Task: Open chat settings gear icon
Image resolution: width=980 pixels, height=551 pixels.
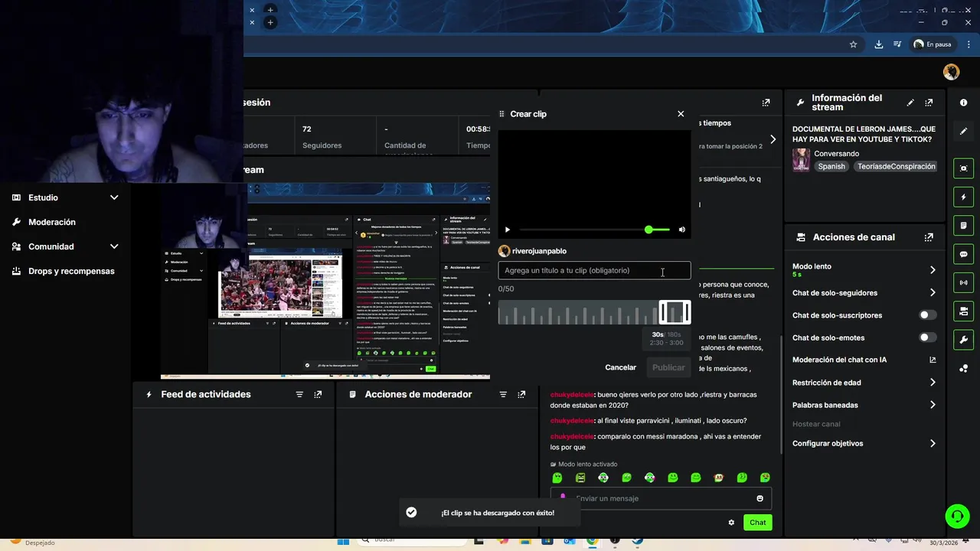Action: click(x=731, y=523)
